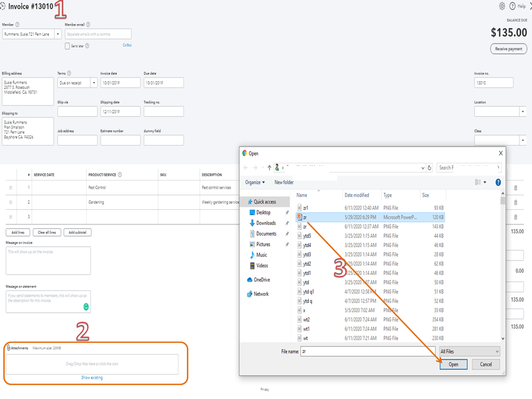
Task: Click New folder in Open dialog
Action: coord(284,182)
